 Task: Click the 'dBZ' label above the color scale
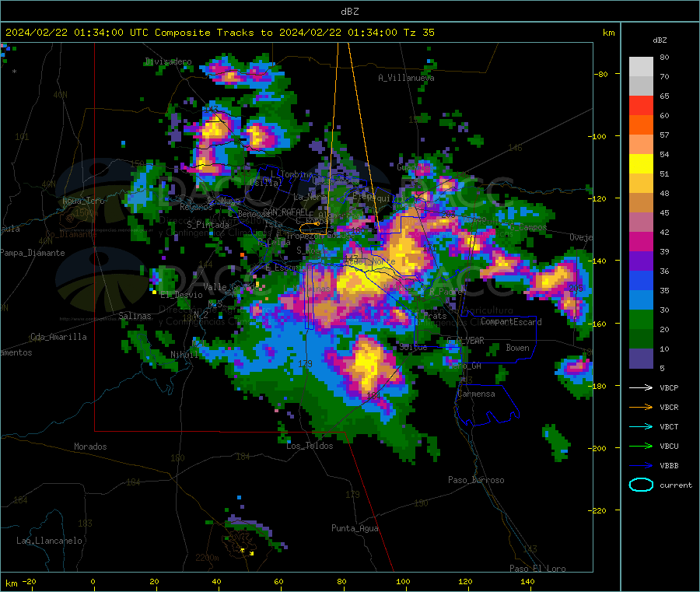[660, 40]
